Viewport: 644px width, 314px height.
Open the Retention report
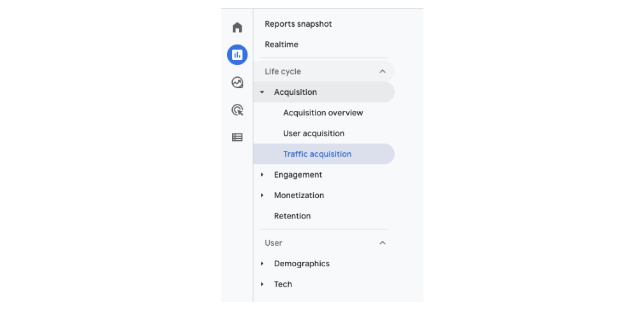point(293,216)
